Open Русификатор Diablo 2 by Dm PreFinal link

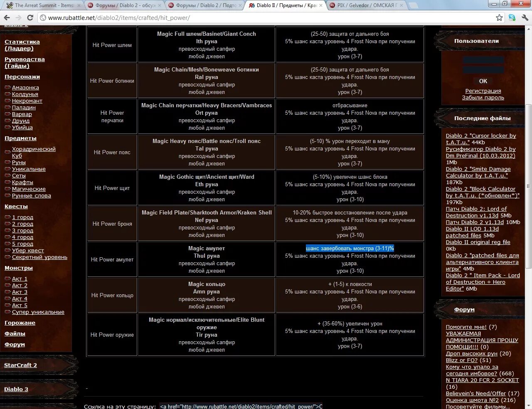coord(481,153)
